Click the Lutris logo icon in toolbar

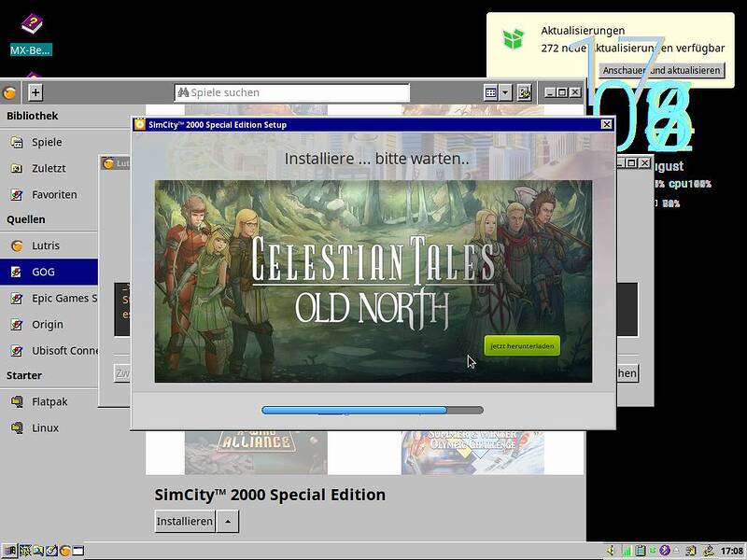click(x=9, y=92)
